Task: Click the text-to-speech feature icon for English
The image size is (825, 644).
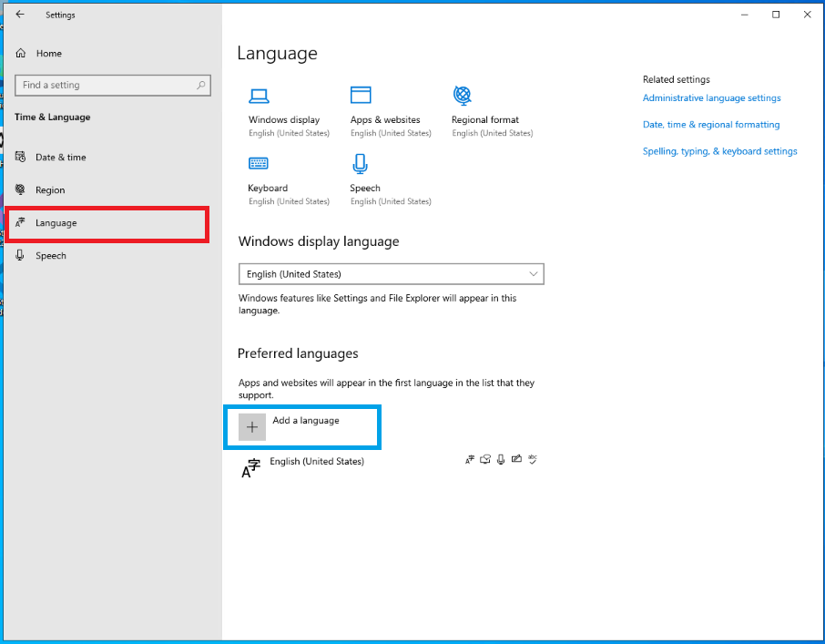Action: pyautogui.click(x=485, y=459)
